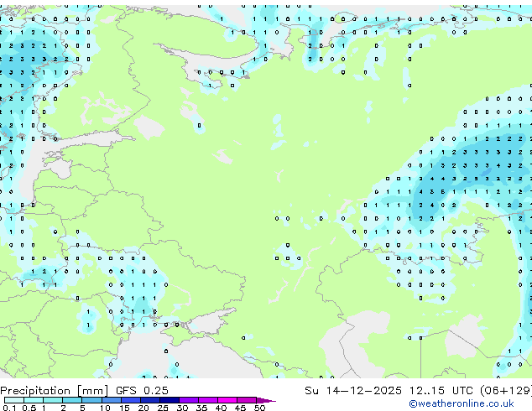Click the '25' legend value label
532x411 pixels.
163,408
